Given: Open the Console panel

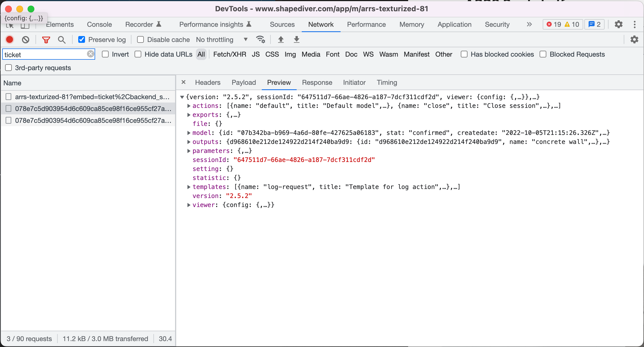Looking at the screenshot, I should [99, 25].
